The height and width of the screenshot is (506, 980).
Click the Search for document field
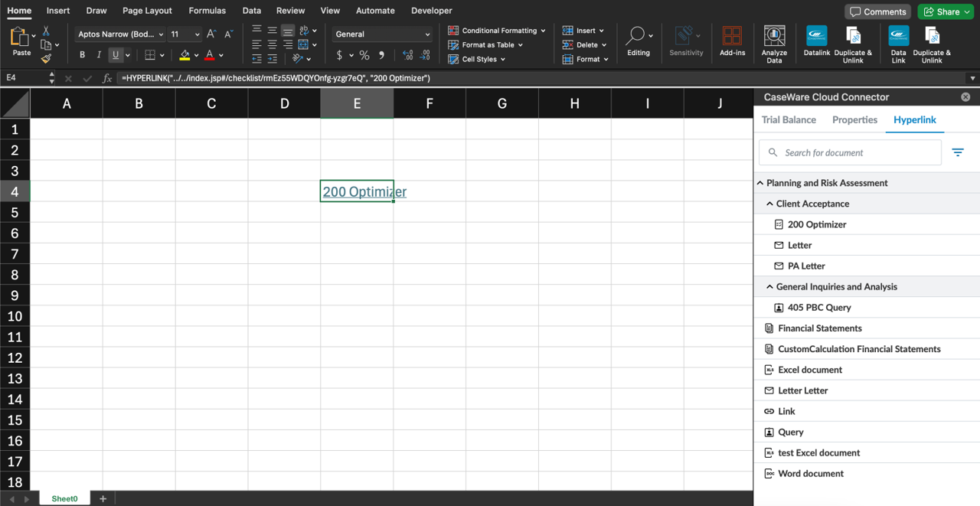click(x=850, y=152)
